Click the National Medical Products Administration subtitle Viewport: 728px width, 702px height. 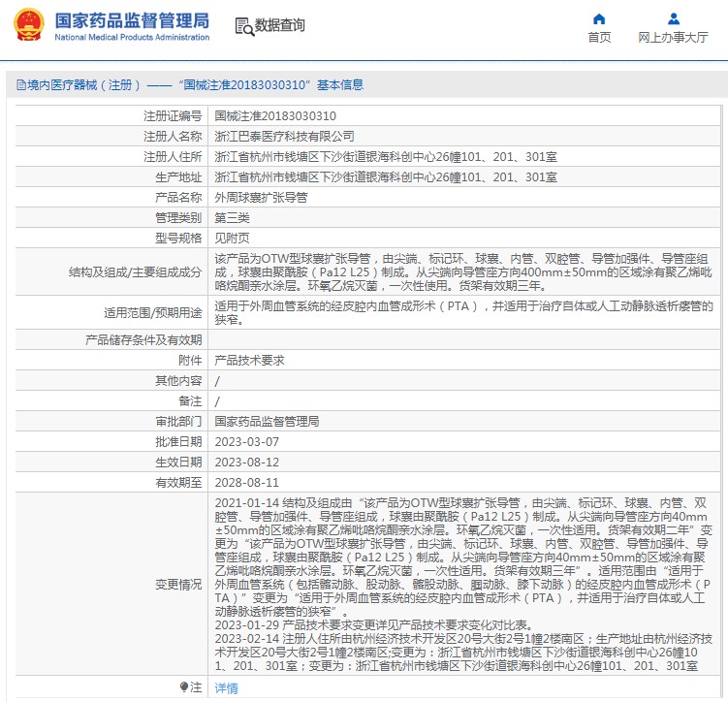click(133, 37)
